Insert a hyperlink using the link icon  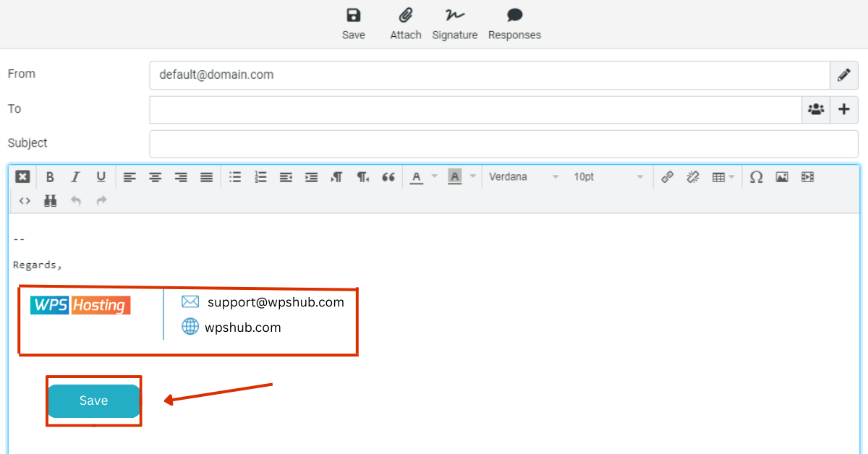pos(667,177)
